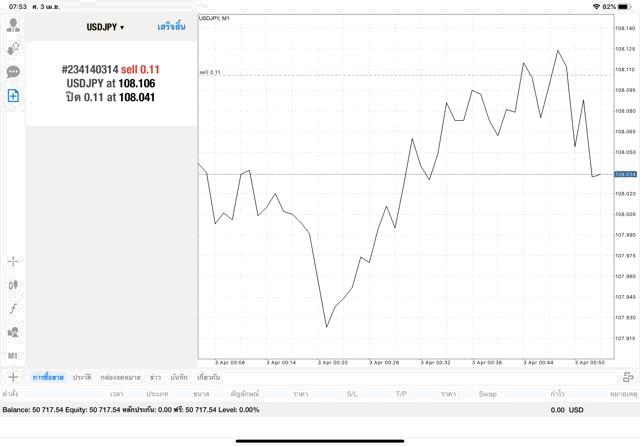The image size is (640, 447).
Task: Open the M1 timeframe selector
Action: coord(13,356)
